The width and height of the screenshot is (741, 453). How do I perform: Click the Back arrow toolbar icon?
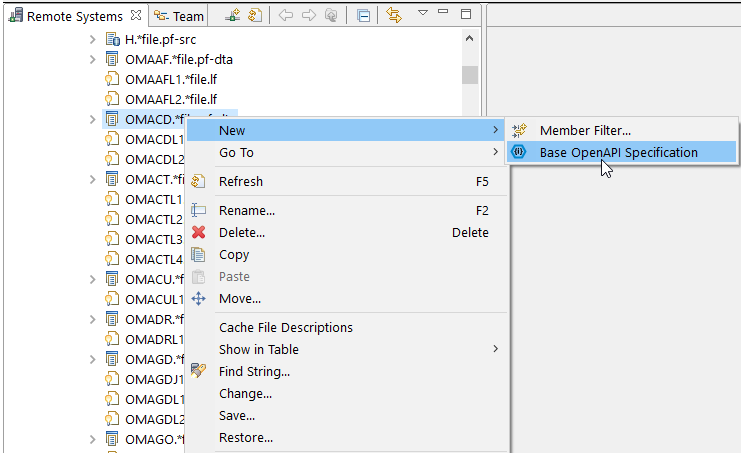[x=285, y=16]
